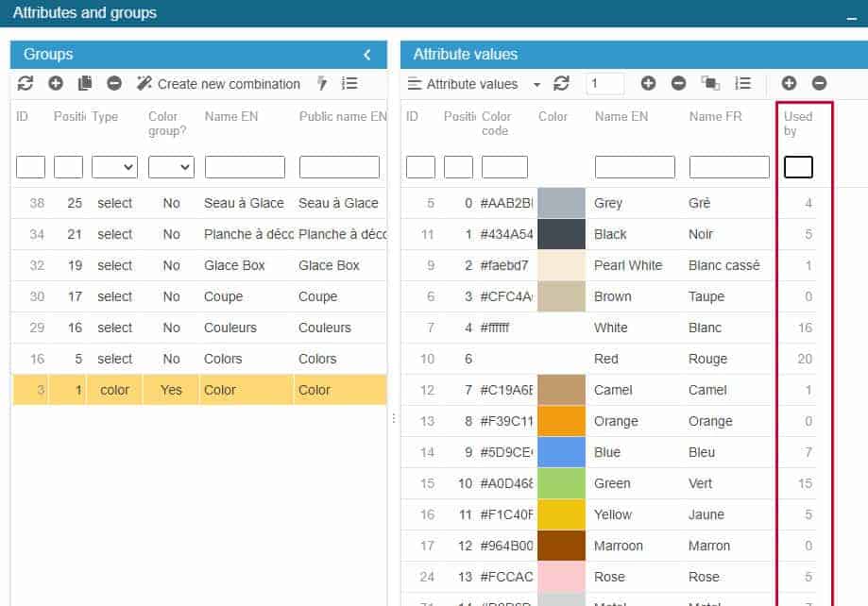Click the Used by filter field
Screen dimensions: 868x606
(798, 167)
